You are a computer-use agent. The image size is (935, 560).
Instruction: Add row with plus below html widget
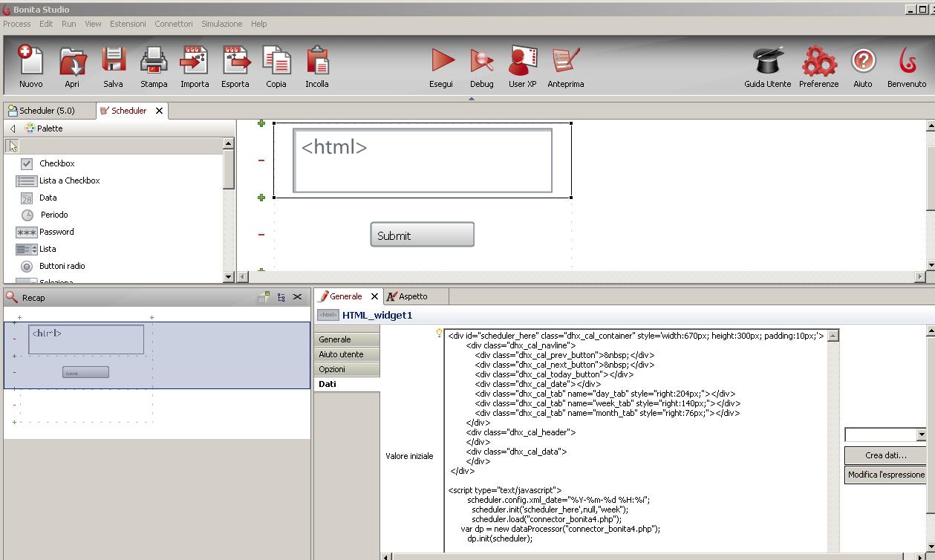click(x=261, y=198)
